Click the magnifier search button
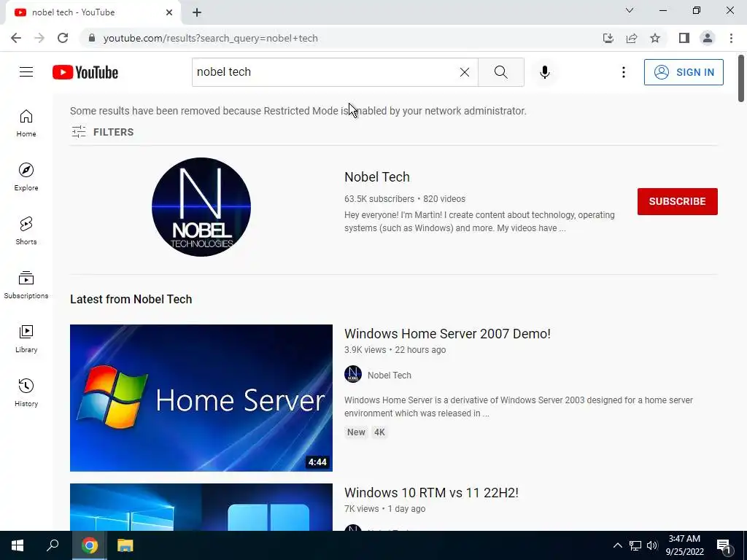Viewport: 747px width, 560px height. (x=500, y=72)
